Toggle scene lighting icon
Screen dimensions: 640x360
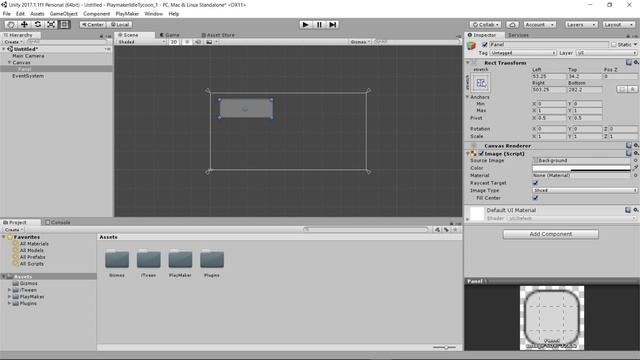click(187, 42)
